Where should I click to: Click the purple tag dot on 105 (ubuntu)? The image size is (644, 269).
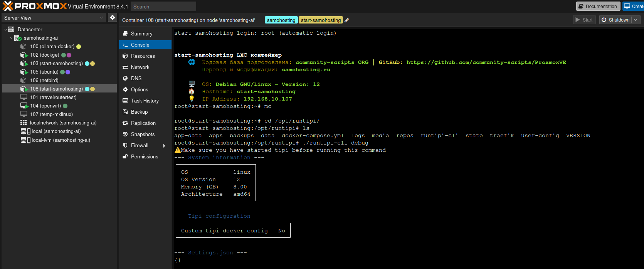coord(68,72)
